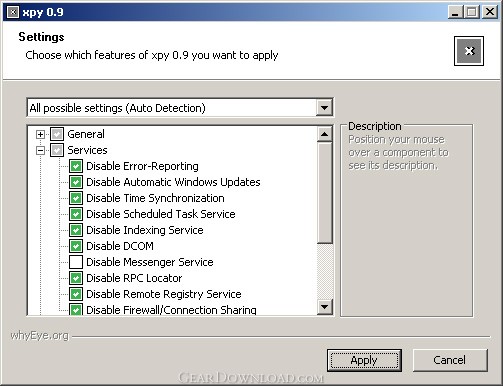Image resolution: width=503 pixels, height=386 pixels.
Task: Click the Cancel button
Action: coord(450,360)
